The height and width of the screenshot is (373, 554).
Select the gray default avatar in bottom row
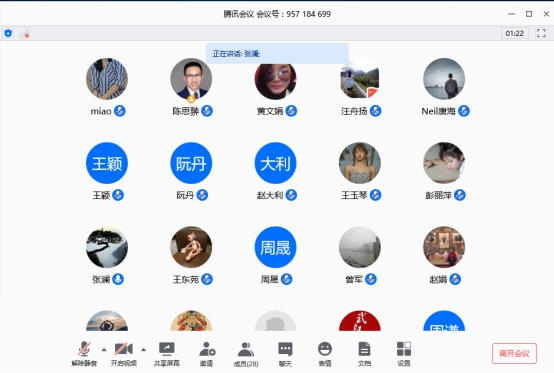tap(275, 321)
